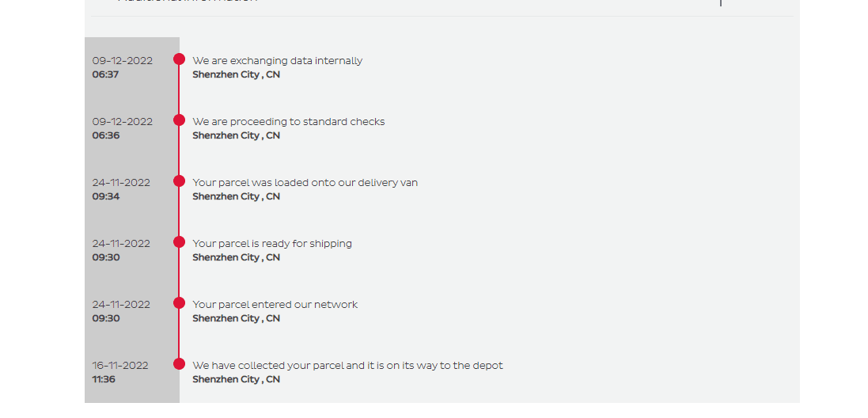Click the red dot next to 'ready for shipping'
The height and width of the screenshot is (418, 868).
(x=179, y=242)
